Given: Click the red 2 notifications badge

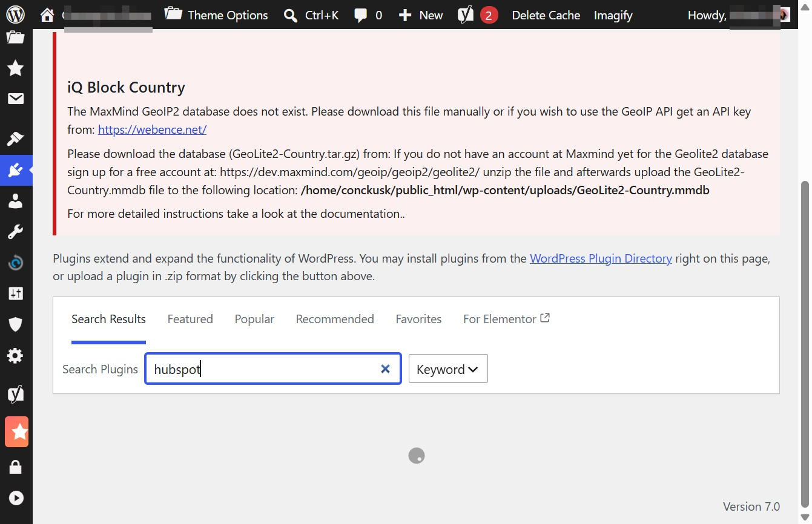Looking at the screenshot, I should pyautogui.click(x=489, y=15).
